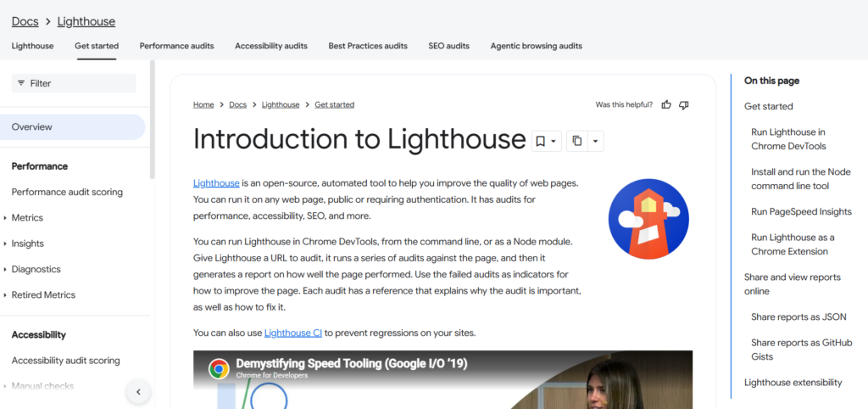Type in the Filter input field
Screen dimensions: 868x409
pyautogui.click(x=74, y=83)
